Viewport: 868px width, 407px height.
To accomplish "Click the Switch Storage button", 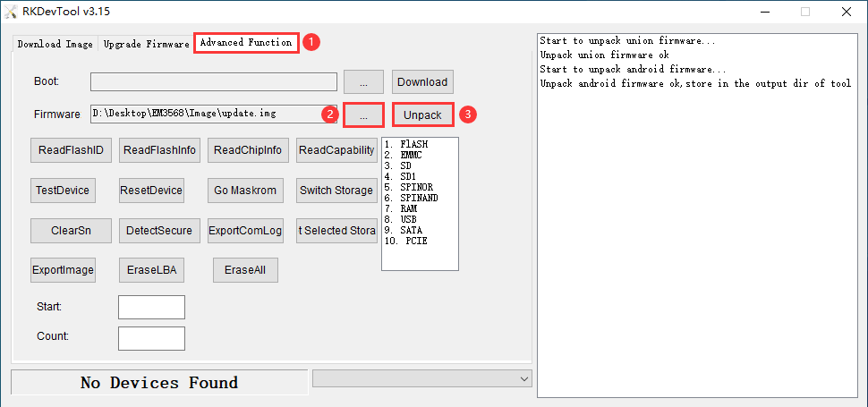I will click(336, 190).
